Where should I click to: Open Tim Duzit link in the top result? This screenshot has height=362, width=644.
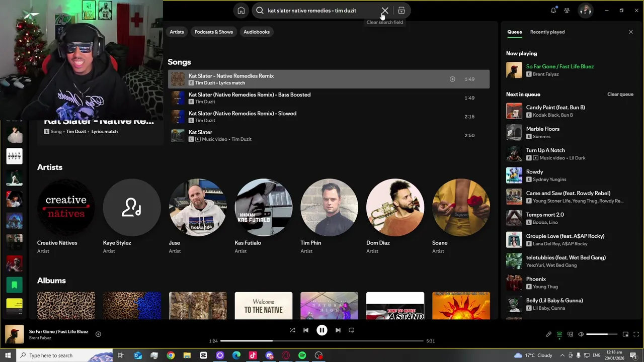[x=76, y=132]
